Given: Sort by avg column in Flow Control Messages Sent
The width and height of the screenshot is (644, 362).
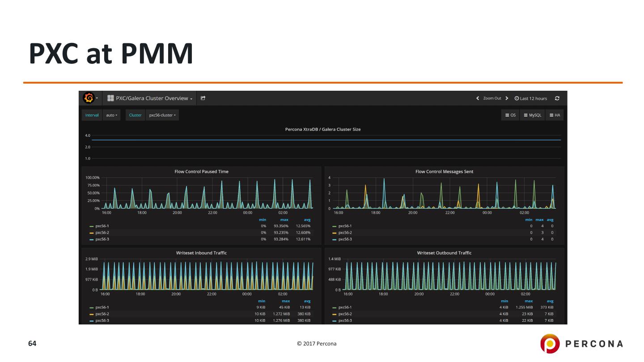Looking at the screenshot, I should coord(551,220).
